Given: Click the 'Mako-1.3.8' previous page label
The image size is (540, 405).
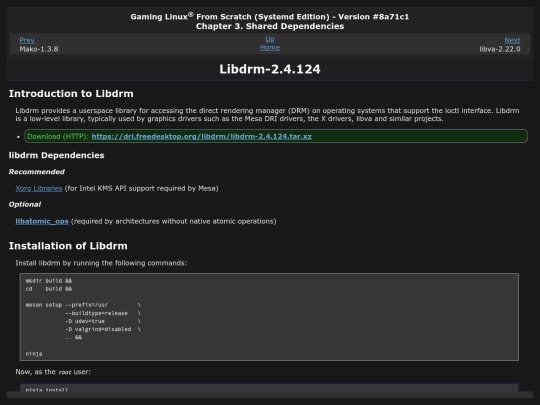Looking at the screenshot, I should click(x=39, y=49).
